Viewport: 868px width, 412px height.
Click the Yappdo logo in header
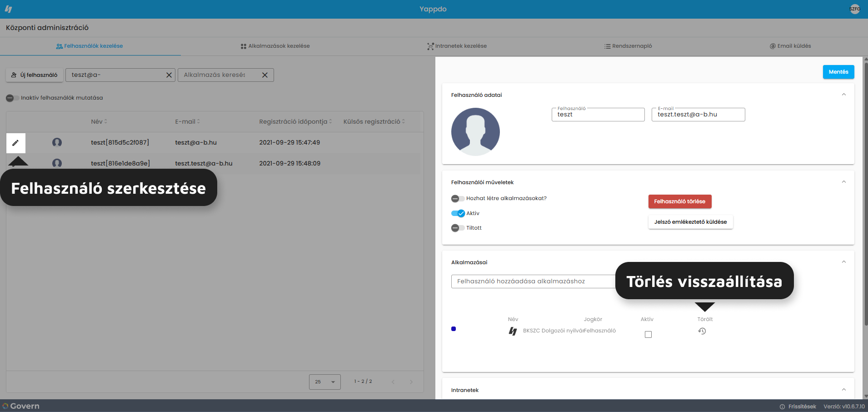click(x=8, y=9)
